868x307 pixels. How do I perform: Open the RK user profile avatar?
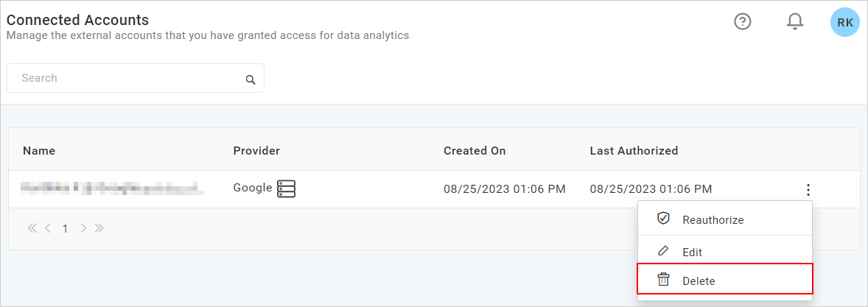(x=844, y=22)
